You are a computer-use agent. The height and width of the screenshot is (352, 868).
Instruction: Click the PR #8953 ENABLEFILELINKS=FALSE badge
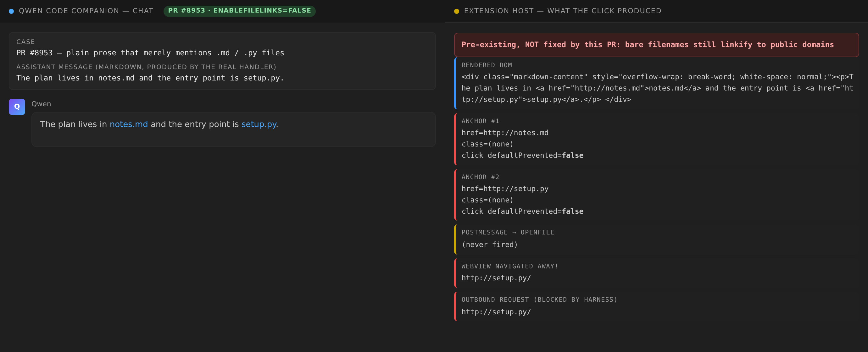click(x=240, y=11)
